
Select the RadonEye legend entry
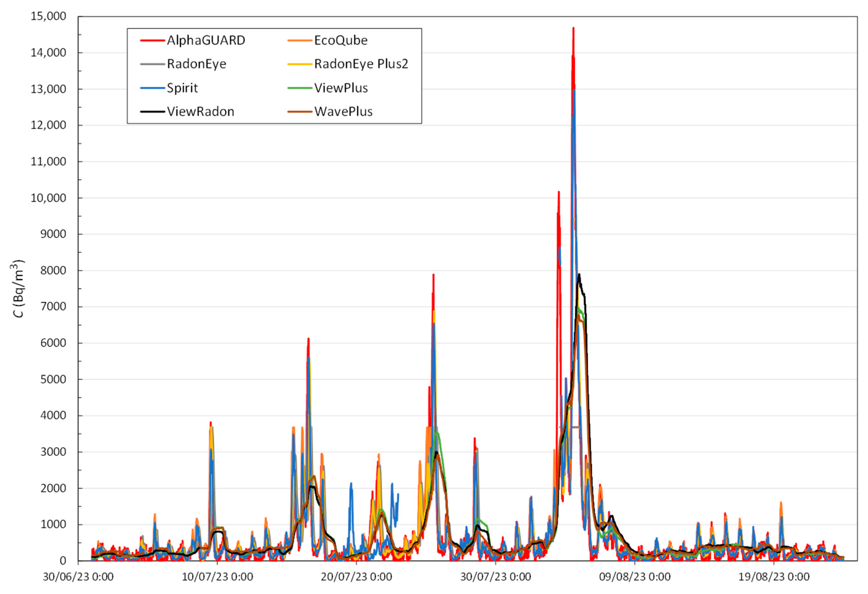tap(196, 64)
